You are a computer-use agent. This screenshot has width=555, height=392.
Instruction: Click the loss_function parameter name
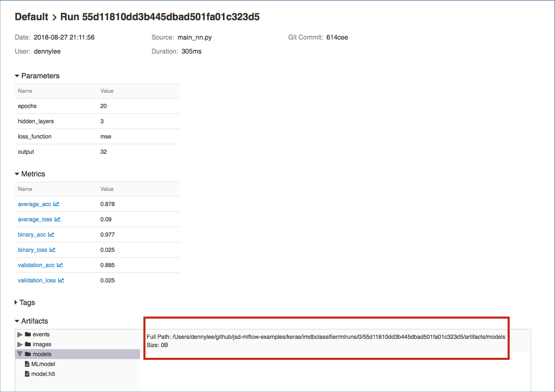[x=35, y=136]
